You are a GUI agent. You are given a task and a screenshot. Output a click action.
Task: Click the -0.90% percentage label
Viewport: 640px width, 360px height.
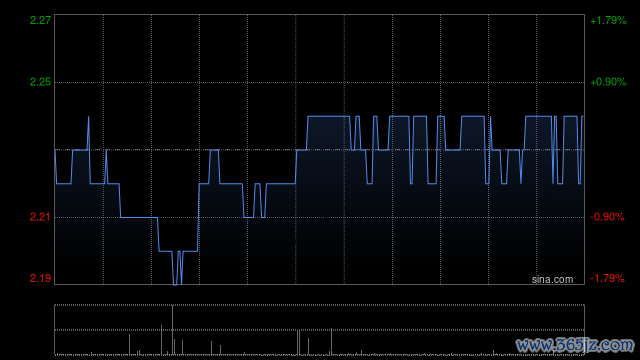pyautogui.click(x=607, y=217)
